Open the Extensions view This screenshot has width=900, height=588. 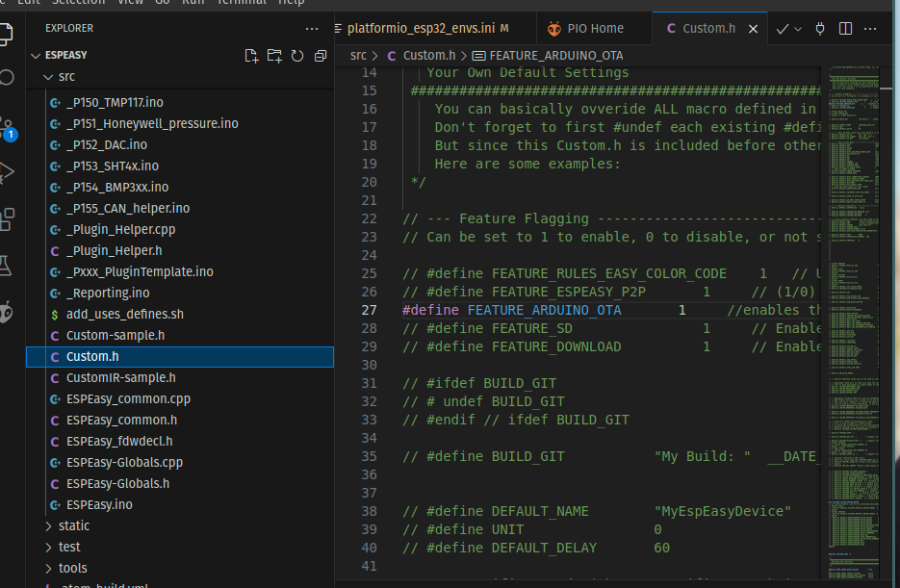coord(7,218)
